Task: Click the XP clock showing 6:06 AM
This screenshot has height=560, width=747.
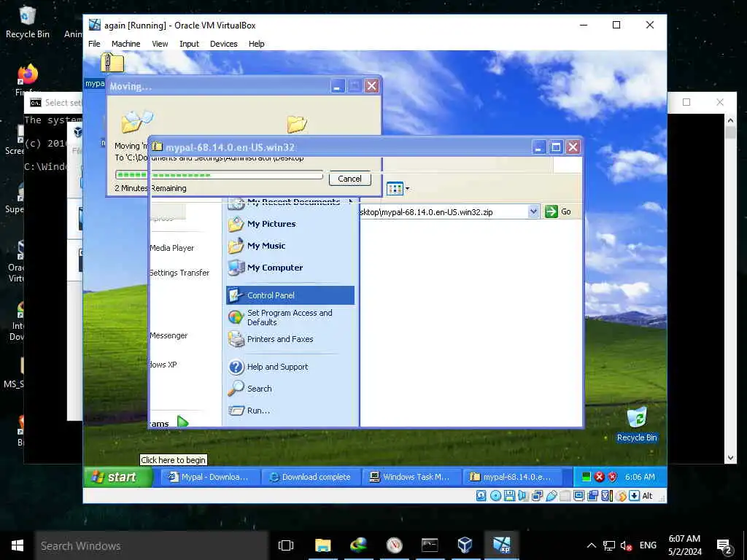Action: point(640,477)
